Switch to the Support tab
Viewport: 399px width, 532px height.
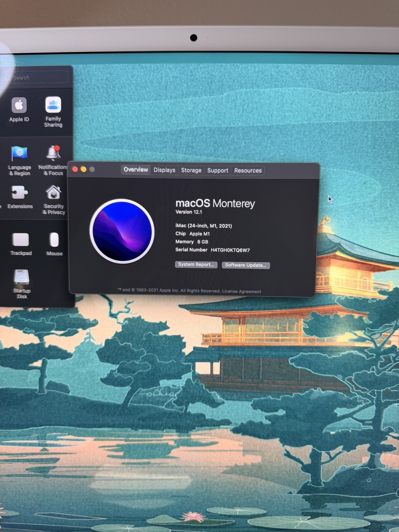[218, 171]
